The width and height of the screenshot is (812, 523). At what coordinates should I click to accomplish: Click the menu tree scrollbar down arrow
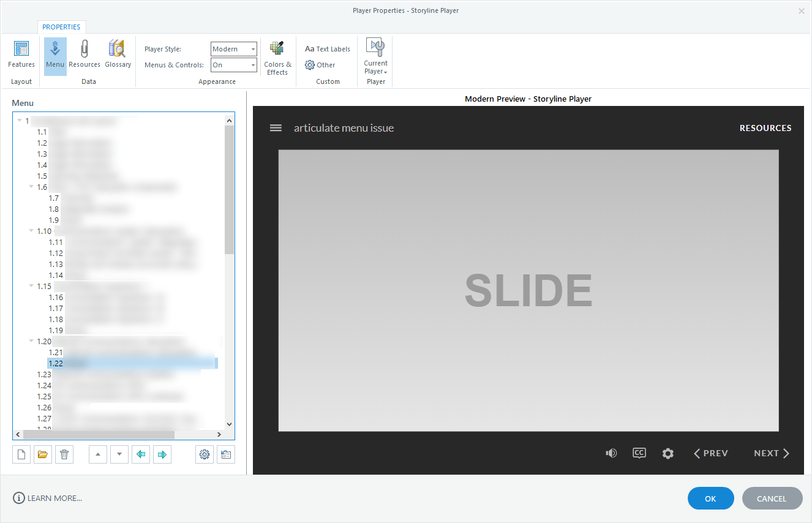pos(230,424)
